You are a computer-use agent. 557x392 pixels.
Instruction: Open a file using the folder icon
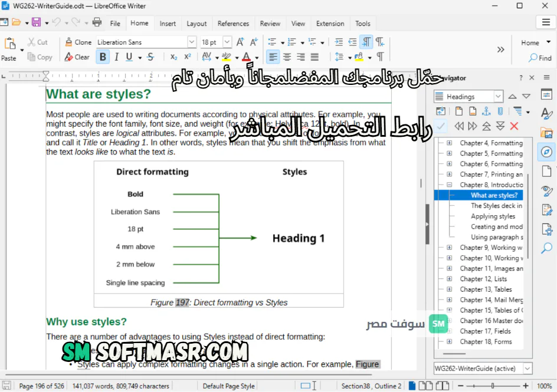pos(17,22)
